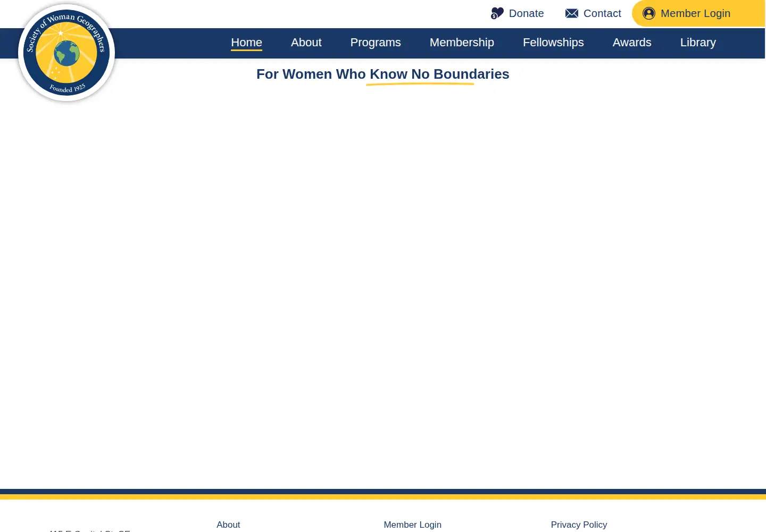Screen dimensions: 766x532
Task: Open the footer Privacy Policy link
Action: (579, 525)
